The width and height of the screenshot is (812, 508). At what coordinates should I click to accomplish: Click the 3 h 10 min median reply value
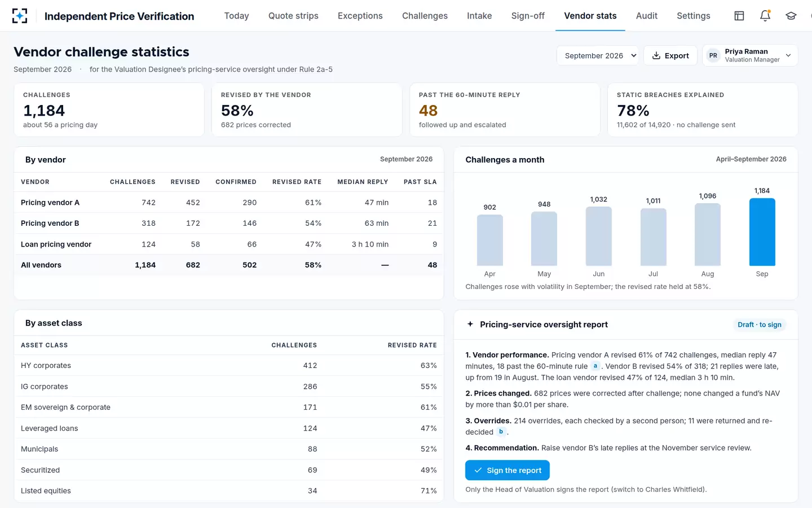pyautogui.click(x=370, y=244)
